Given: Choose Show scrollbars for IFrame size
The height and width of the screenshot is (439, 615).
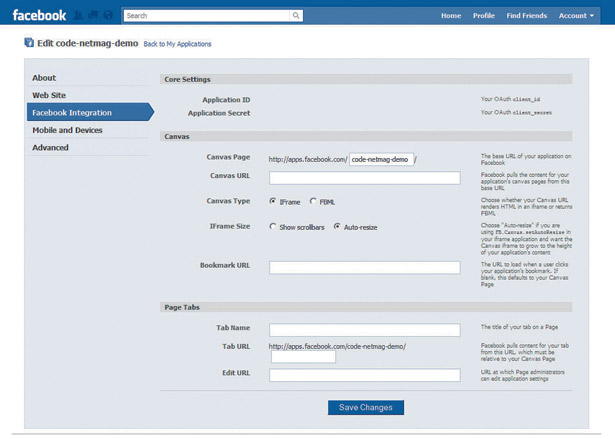Looking at the screenshot, I should click(273, 226).
